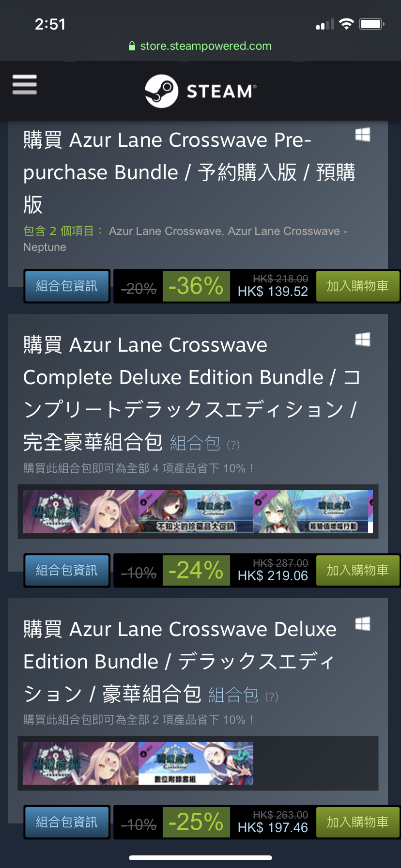Open the green-haired character DLC thumbnail

[x=313, y=511]
